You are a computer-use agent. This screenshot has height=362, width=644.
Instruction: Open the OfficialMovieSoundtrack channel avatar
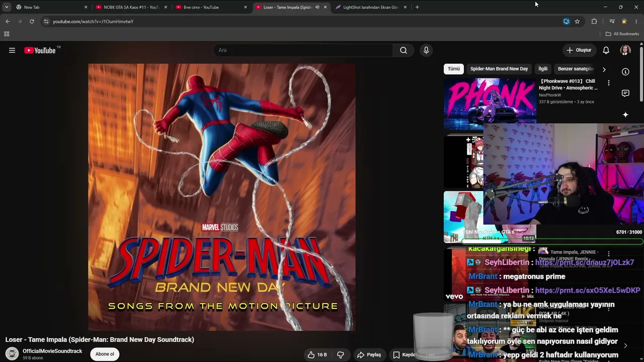pos(12,354)
